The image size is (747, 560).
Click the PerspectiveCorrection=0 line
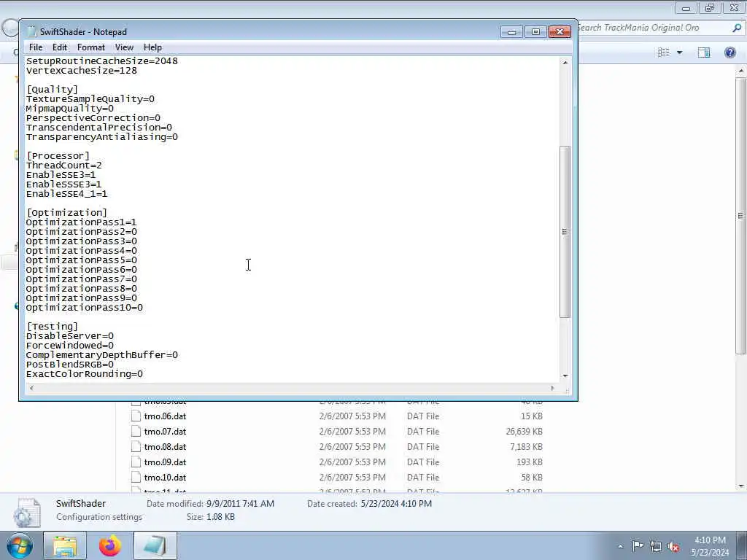click(93, 118)
